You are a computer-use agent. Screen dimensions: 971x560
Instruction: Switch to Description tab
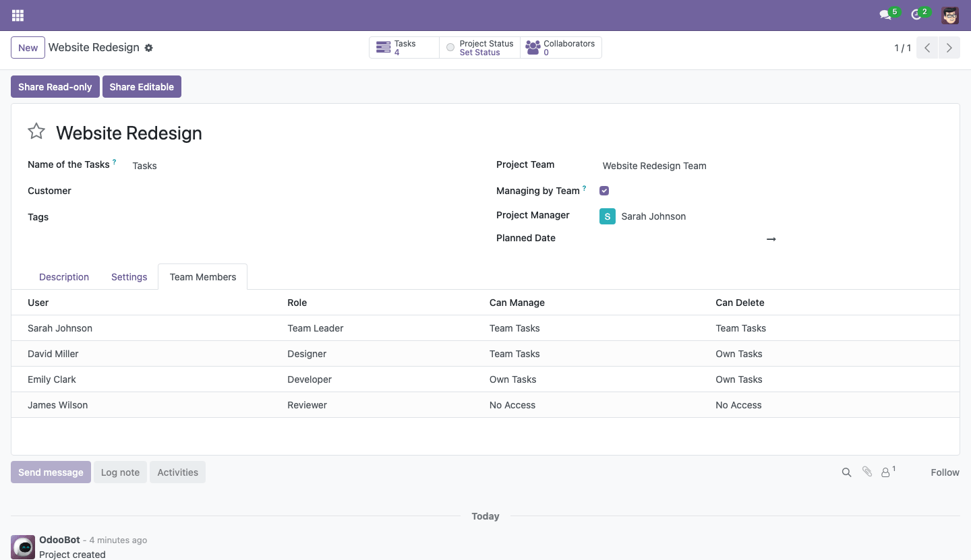point(64,277)
